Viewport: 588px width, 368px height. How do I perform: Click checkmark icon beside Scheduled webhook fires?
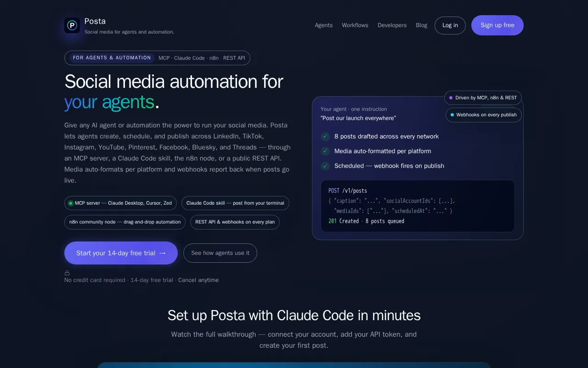pyautogui.click(x=325, y=166)
